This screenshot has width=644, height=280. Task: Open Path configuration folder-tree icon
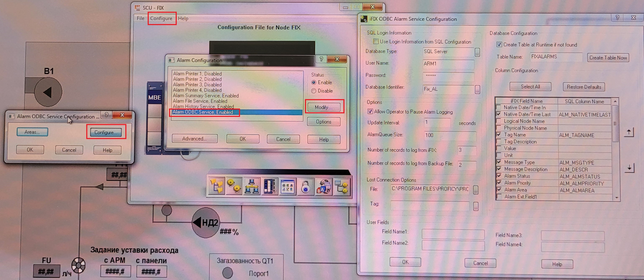(x=216, y=186)
